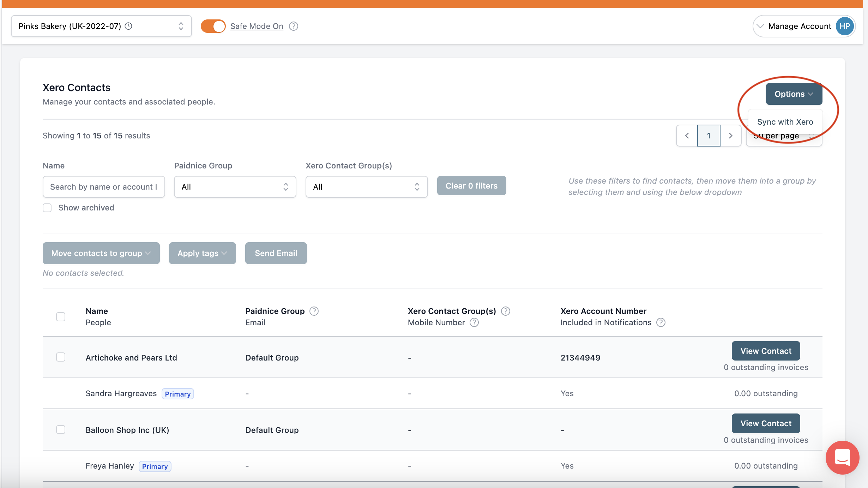Open the Move contacts to group dropdown
This screenshot has height=488, width=868.
pos(101,253)
